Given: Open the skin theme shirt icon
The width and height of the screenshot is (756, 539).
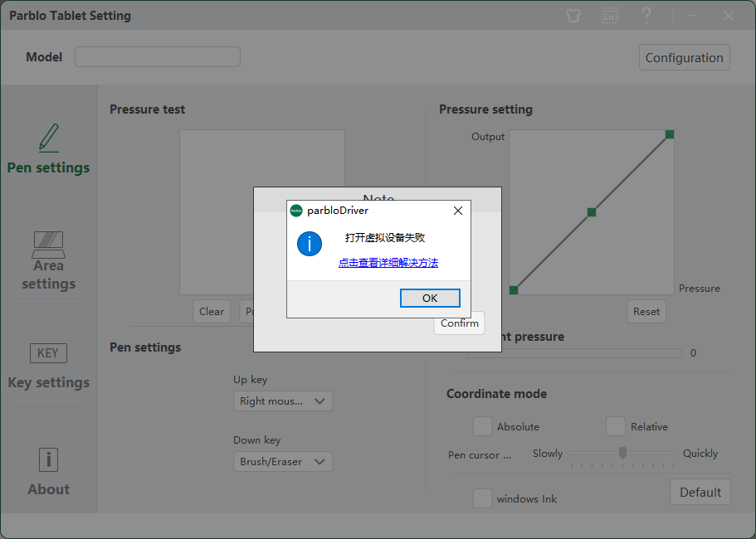Looking at the screenshot, I should click(x=573, y=16).
